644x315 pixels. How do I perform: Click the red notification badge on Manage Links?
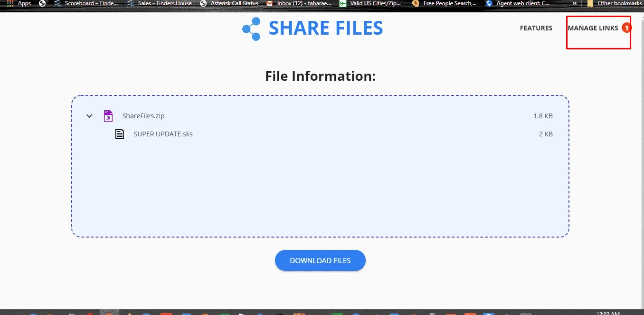626,28
